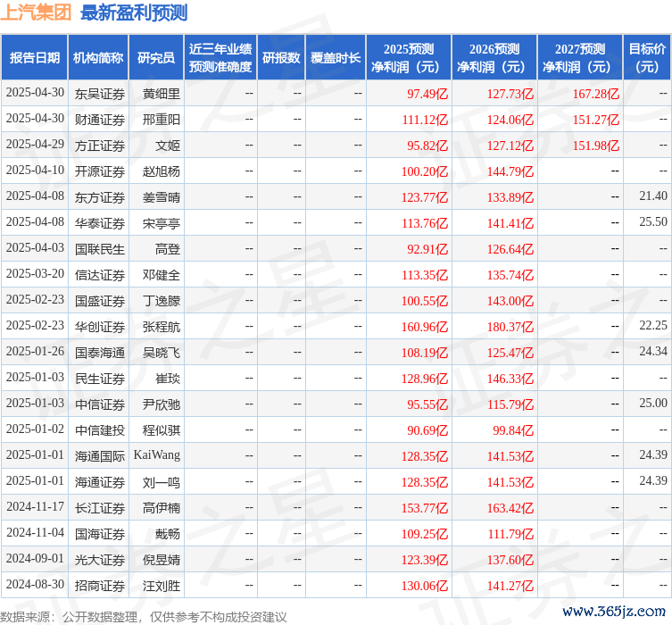Viewport: 672px width, 625px height.
Task: Click the 国盛证券 institution cell
Action: [99, 301]
